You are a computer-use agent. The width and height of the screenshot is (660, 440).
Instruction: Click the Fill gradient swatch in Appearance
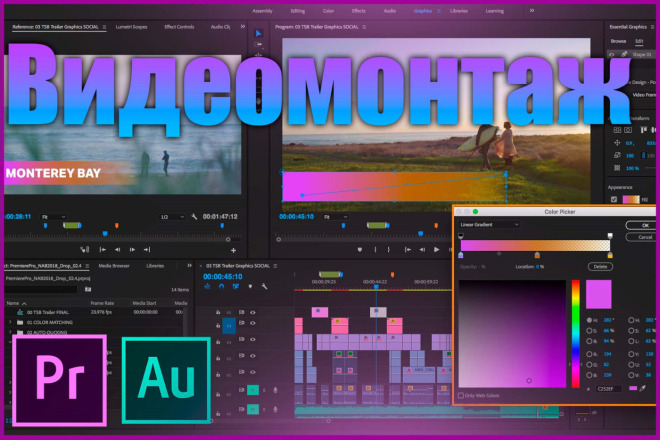tap(631, 200)
